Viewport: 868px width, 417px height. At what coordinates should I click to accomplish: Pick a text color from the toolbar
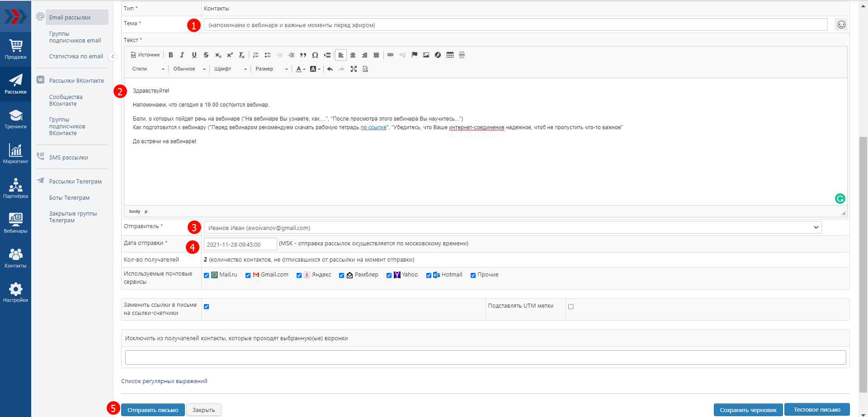(x=299, y=69)
